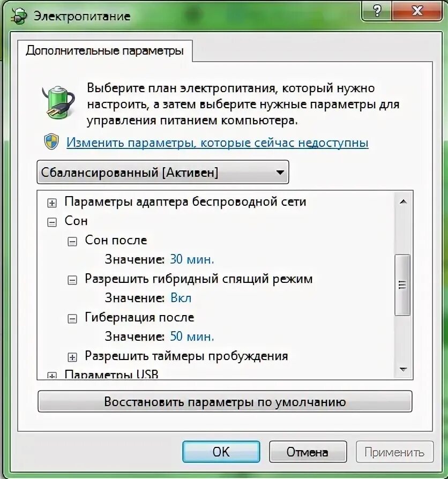The height and width of the screenshot is (479, 448).
Task: Expand Параметры адаптера беспроводной сети
Action: 52,203
